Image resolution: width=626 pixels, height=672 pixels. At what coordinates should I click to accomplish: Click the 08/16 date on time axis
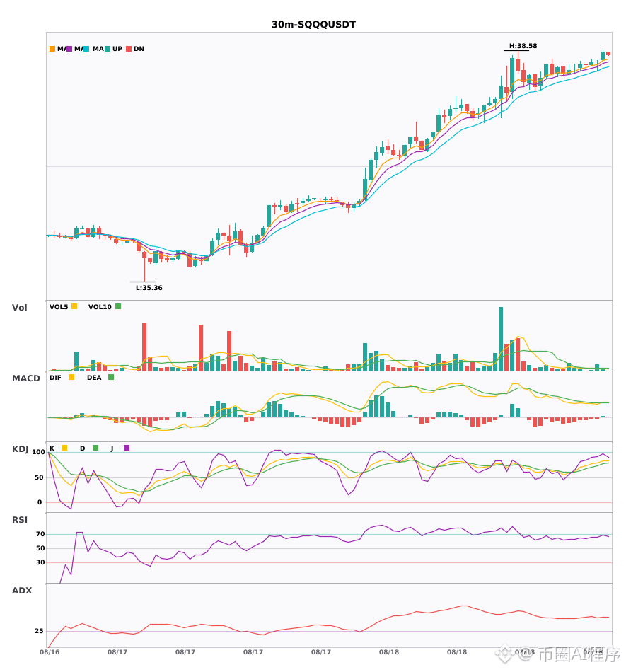50,652
